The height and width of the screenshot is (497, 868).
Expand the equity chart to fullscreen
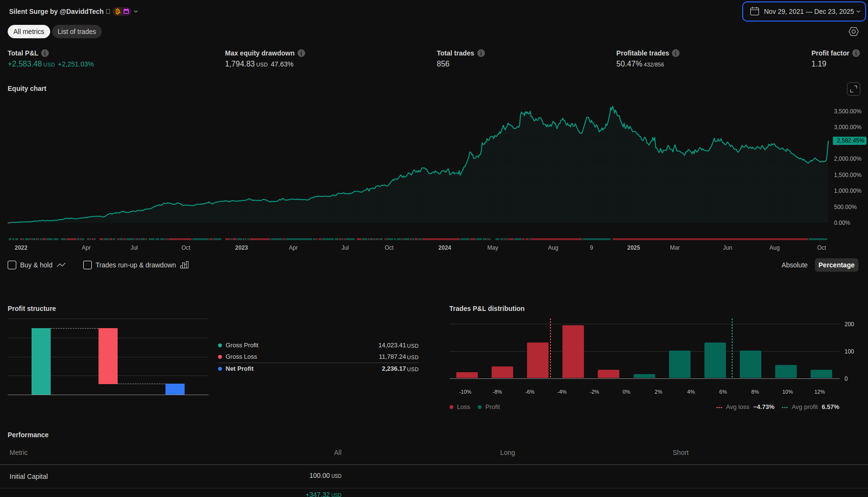coord(853,89)
